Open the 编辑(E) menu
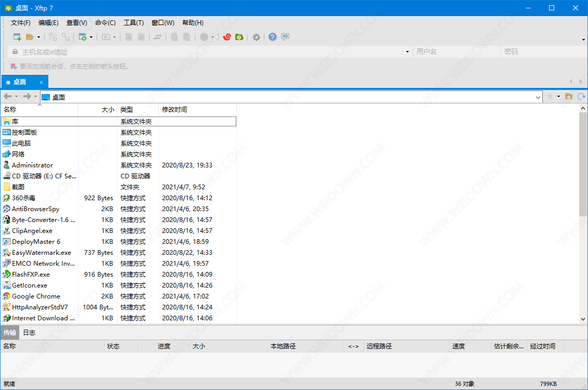 (x=48, y=23)
